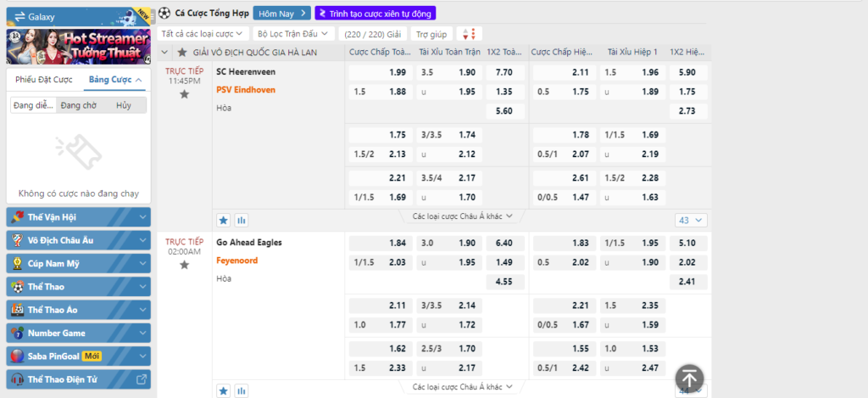The width and height of the screenshot is (868, 398).
Task: Open the statistics chart icon for the Go Ahead Eagles match
Action: (241, 391)
